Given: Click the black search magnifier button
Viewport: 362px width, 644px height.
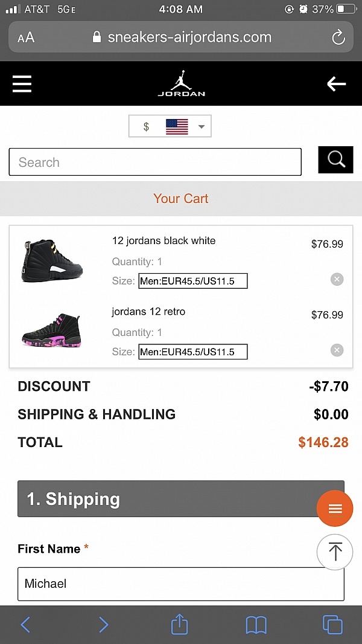Looking at the screenshot, I should click(x=335, y=159).
